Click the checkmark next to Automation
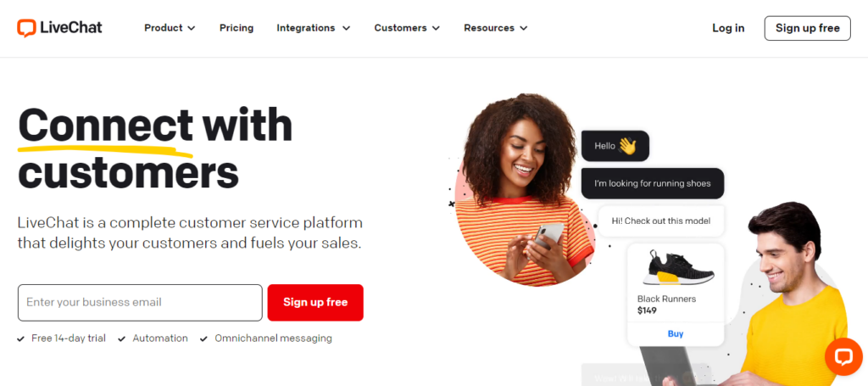The width and height of the screenshot is (868, 386). (122, 338)
